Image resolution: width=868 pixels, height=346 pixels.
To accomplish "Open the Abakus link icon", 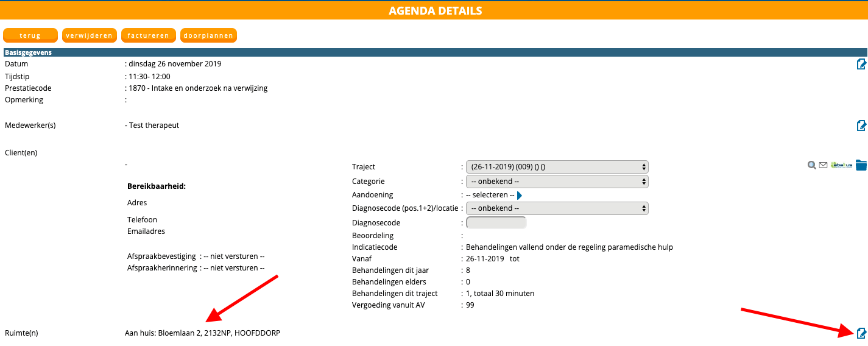I will coord(841,165).
